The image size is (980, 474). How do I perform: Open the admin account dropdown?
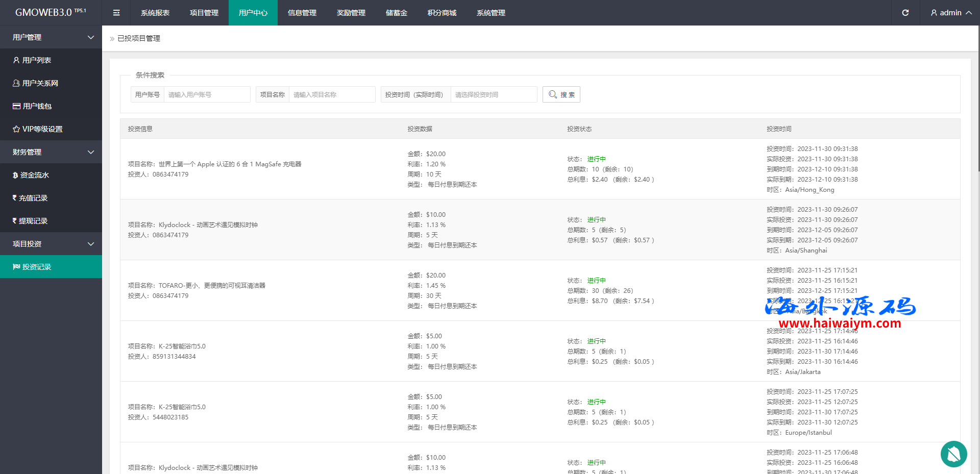click(x=950, y=13)
